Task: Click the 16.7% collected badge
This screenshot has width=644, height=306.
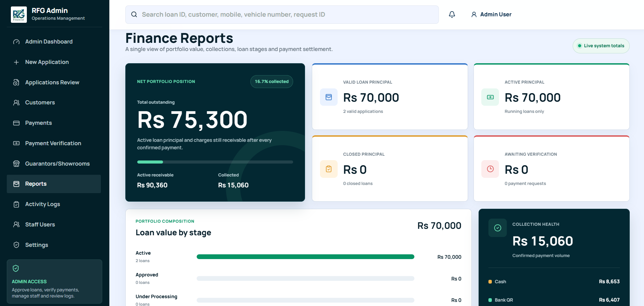Action: (272, 82)
